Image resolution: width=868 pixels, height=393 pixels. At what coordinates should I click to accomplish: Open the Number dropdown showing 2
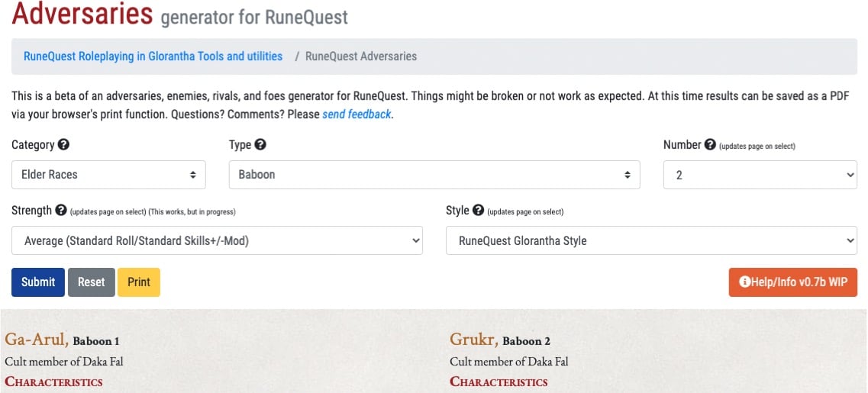coord(760,174)
